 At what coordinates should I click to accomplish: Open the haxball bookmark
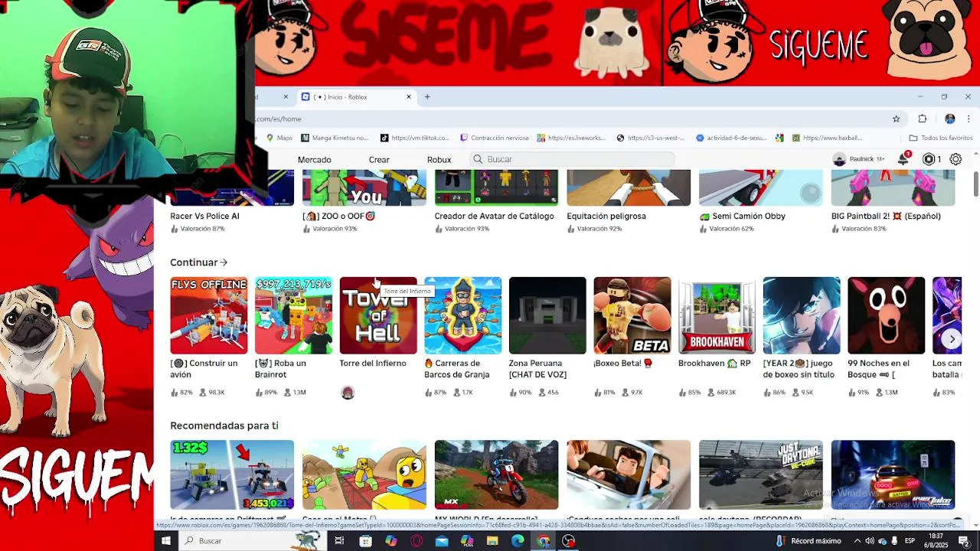click(x=826, y=138)
